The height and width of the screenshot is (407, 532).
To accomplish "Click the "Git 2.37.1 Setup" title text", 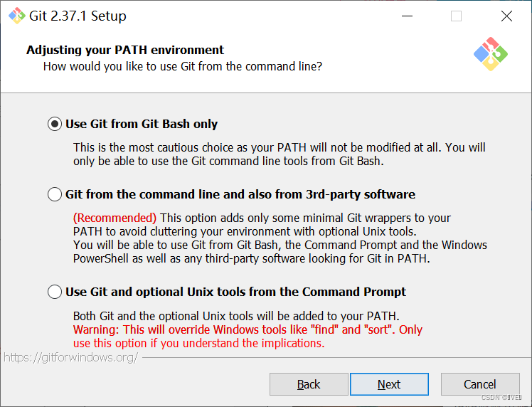I will (78, 16).
